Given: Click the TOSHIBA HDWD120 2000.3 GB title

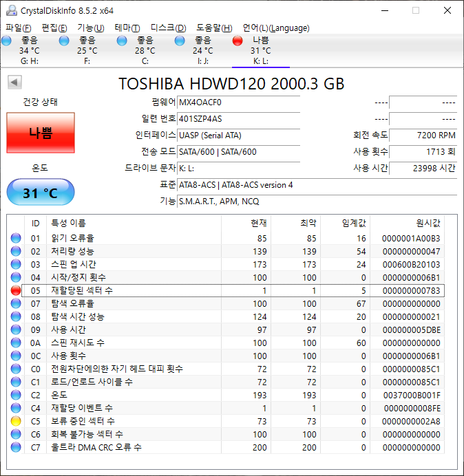Looking at the screenshot, I should click(231, 83).
